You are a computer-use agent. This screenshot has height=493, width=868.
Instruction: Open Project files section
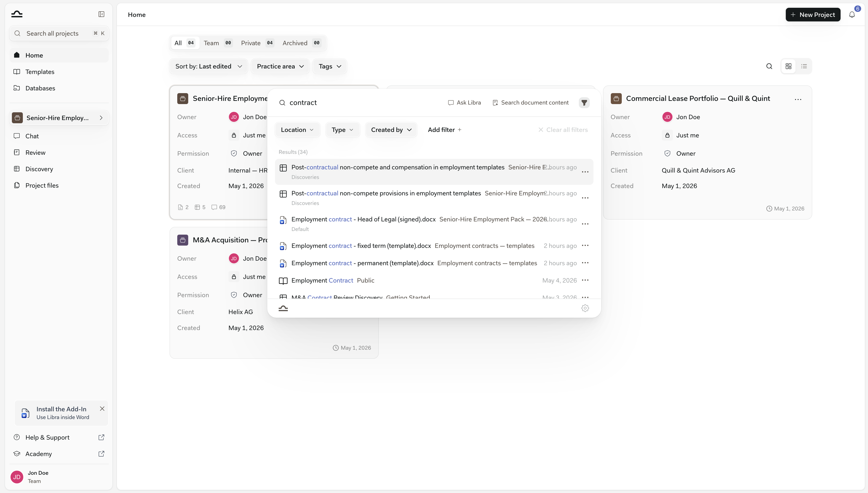(x=59, y=186)
